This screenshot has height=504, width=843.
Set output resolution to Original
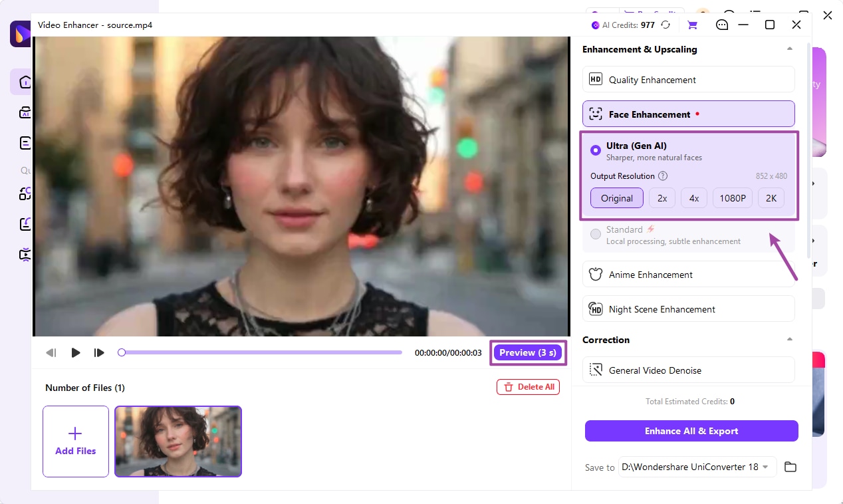pos(617,198)
